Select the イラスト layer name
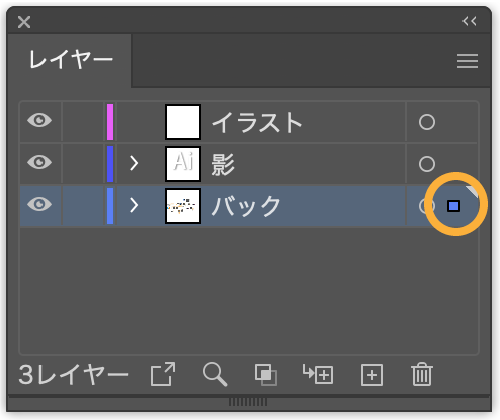 (x=257, y=122)
